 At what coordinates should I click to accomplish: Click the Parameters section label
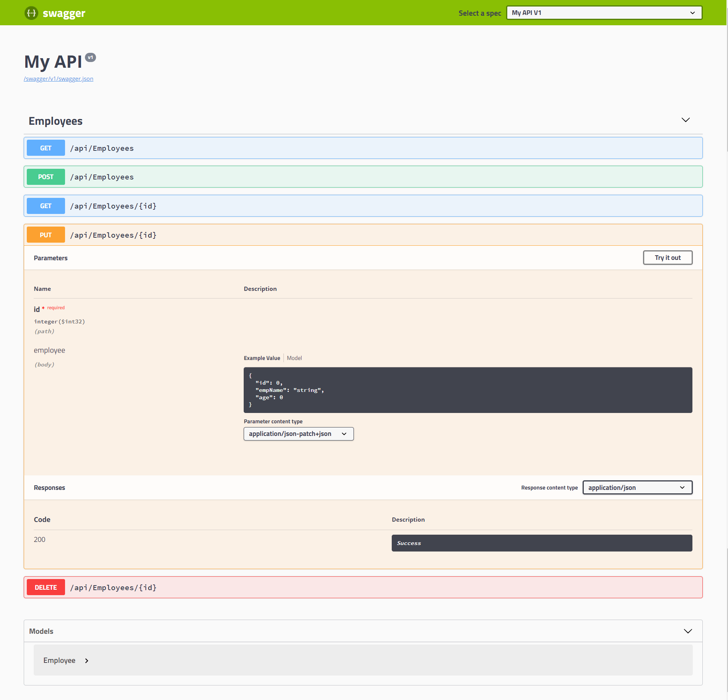(50, 258)
